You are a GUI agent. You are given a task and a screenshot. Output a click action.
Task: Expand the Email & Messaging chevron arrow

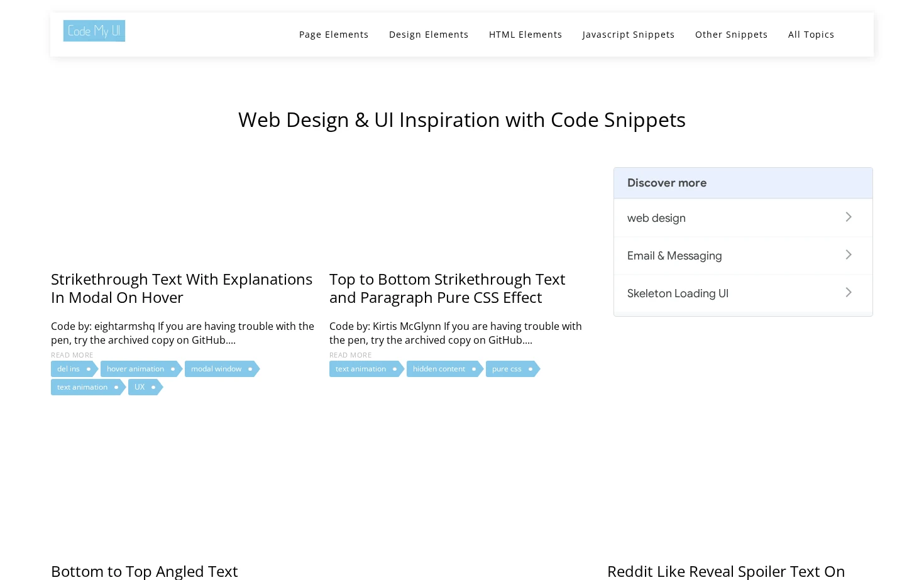point(849,254)
